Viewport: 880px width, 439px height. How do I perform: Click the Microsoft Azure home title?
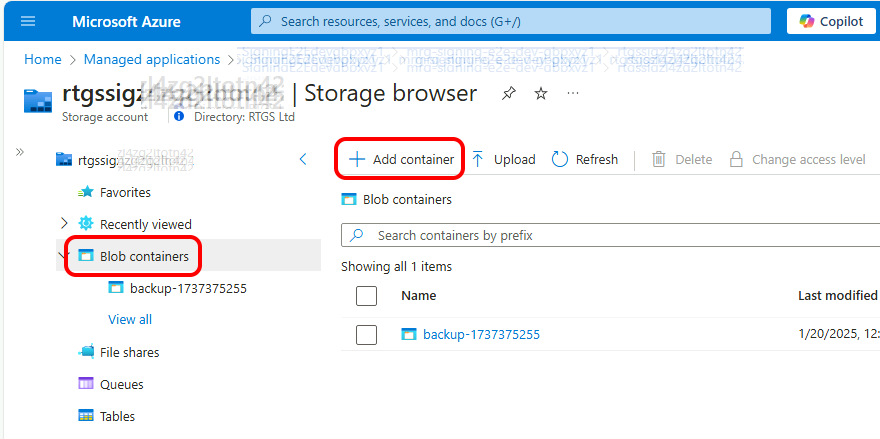126,22
